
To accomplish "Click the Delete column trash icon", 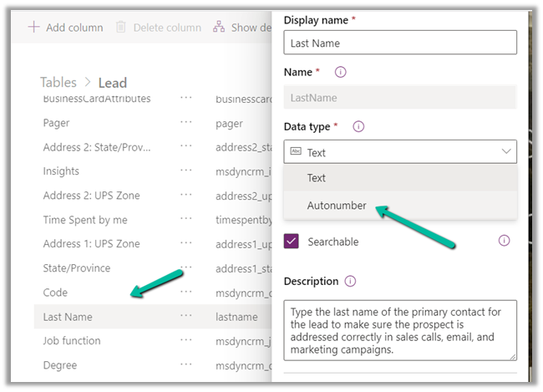I will 121,28.
